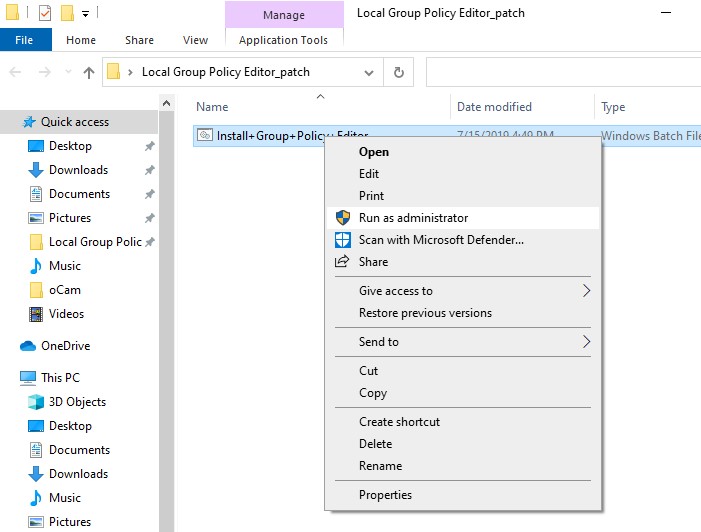Click the batch file icon of Install+Group+Policy+Editor
701x532 pixels.
pos(205,135)
